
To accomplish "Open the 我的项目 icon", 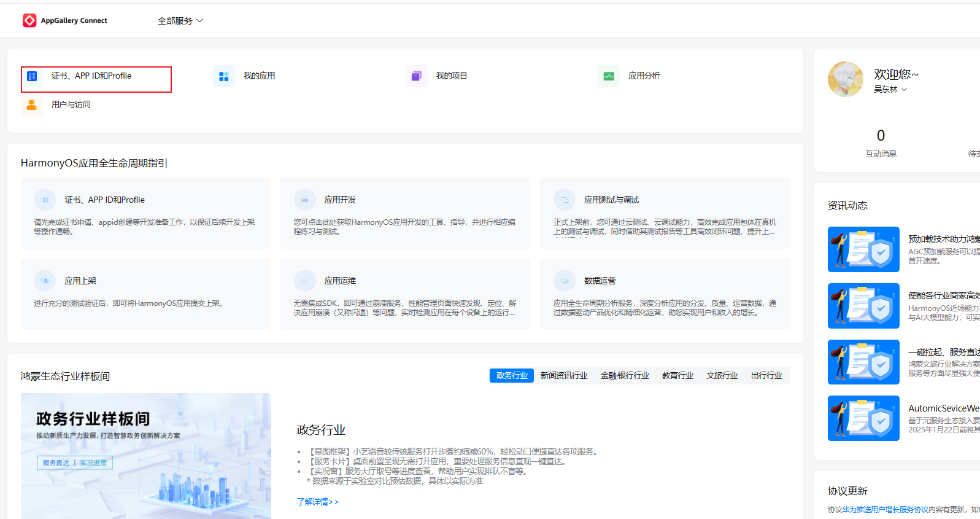I will pos(417,76).
